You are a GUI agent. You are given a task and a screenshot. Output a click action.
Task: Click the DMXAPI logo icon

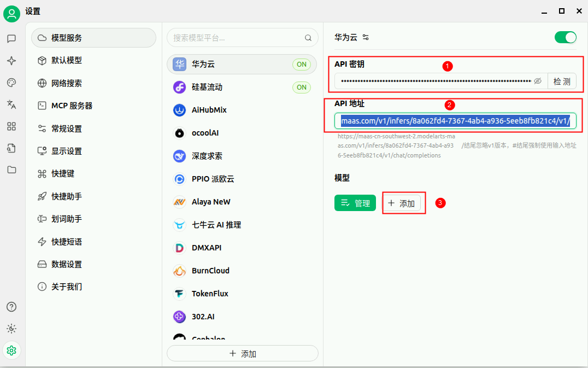pos(180,248)
